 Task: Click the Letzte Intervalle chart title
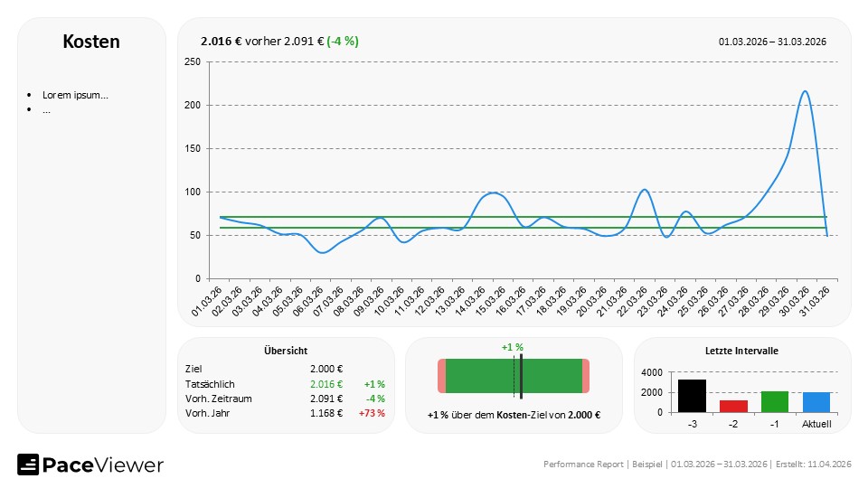tap(741, 351)
